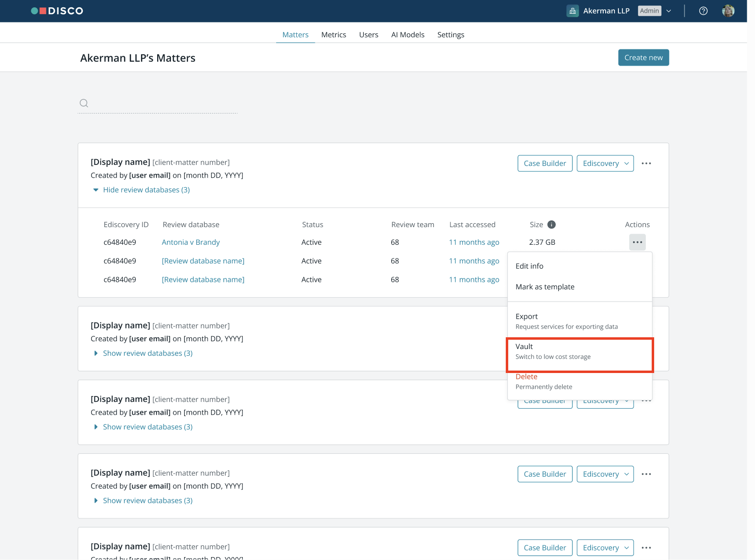Click the Akerman LLP organization building icon
Viewport: 755px width, 560px height.
(572, 11)
